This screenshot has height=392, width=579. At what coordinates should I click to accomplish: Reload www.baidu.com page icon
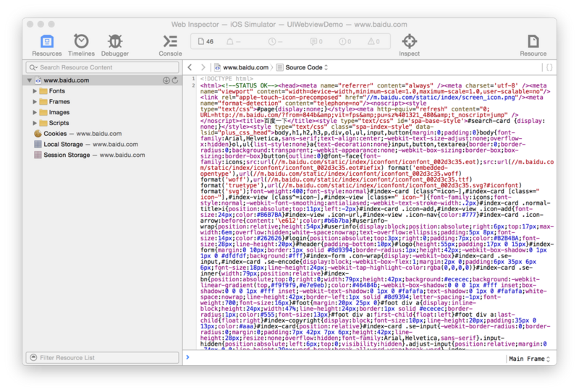tap(175, 80)
